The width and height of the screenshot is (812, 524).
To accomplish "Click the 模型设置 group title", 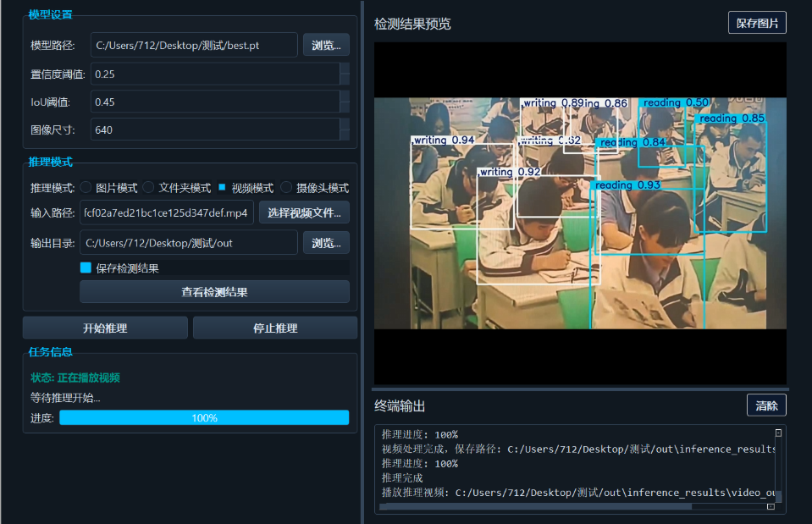I will [x=50, y=14].
